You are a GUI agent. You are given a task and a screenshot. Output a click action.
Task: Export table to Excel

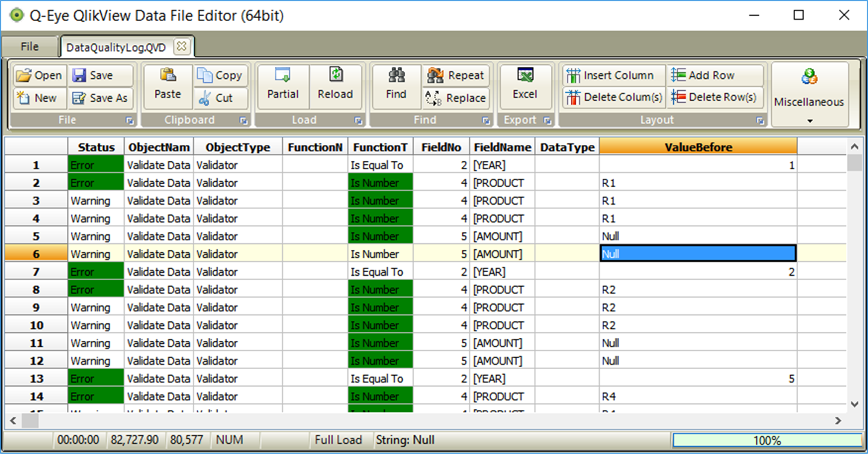(x=526, y=87)
